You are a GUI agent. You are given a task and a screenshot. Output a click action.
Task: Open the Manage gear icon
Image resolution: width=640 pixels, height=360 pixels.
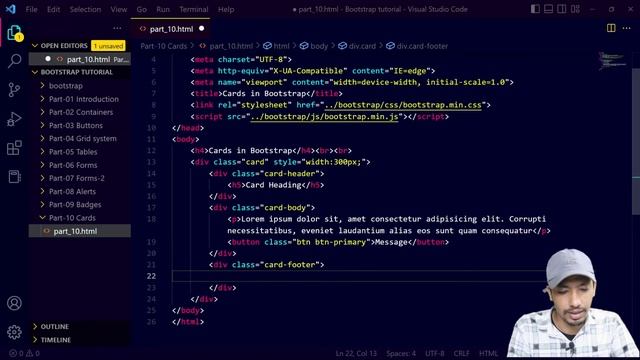pyautogui.click(x=14, y=332)
